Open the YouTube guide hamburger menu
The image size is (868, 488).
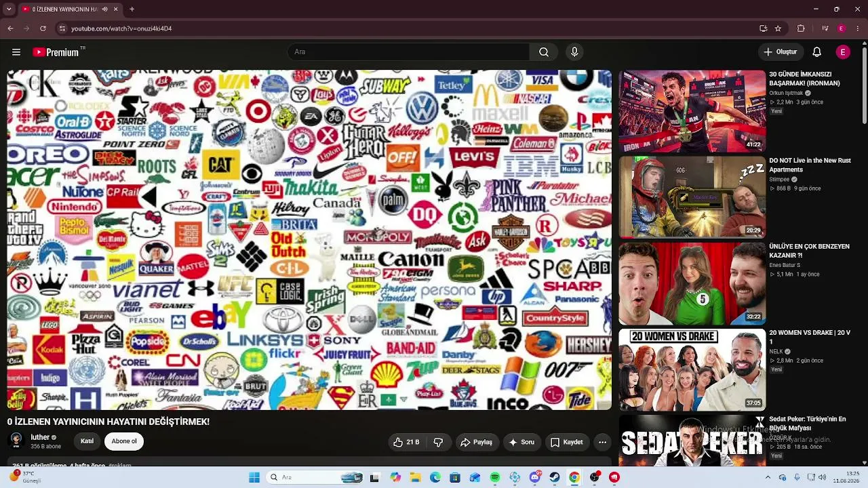point(16,52)
